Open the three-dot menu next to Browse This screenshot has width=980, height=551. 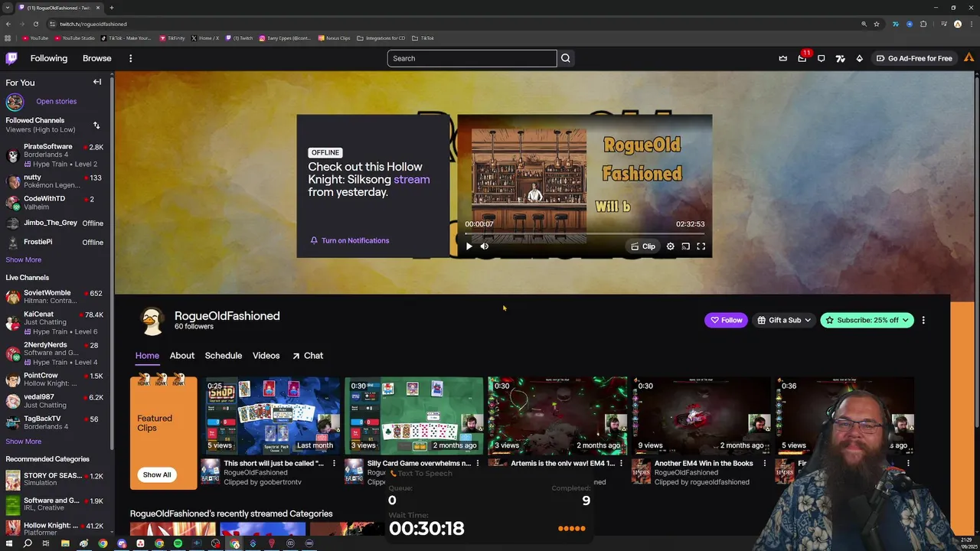coord(130,58)
